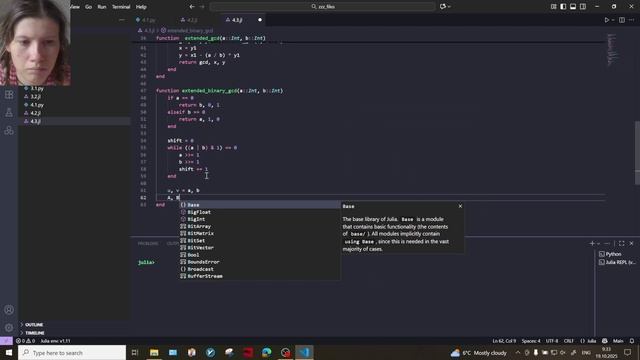
Task: Switch to the PROBLEMS panel tab
Action: point(148,244)
